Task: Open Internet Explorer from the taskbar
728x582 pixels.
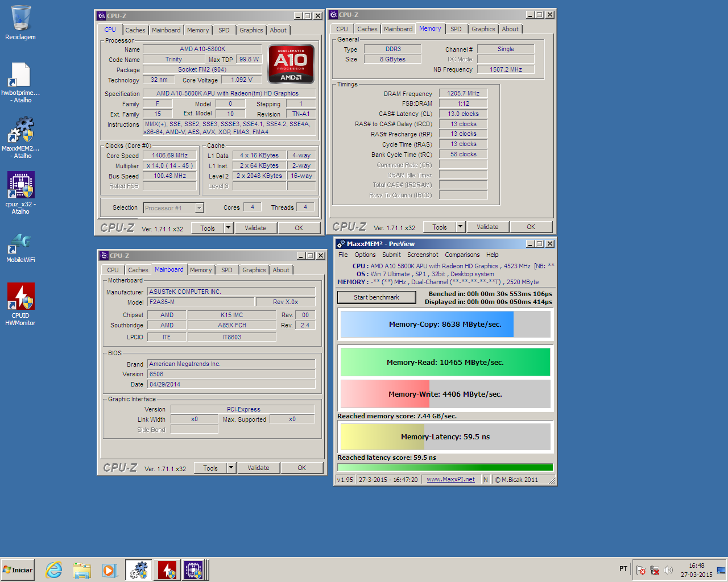Action: point(54,570)
